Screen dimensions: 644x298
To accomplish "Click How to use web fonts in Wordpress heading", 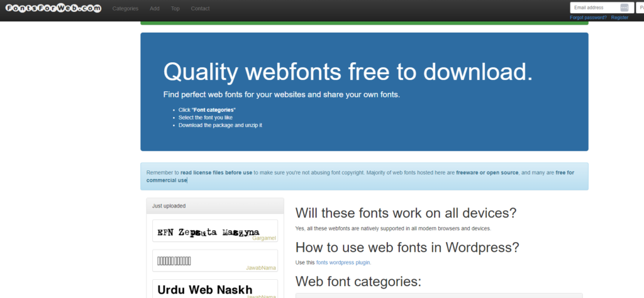I will tap(408, 248).
